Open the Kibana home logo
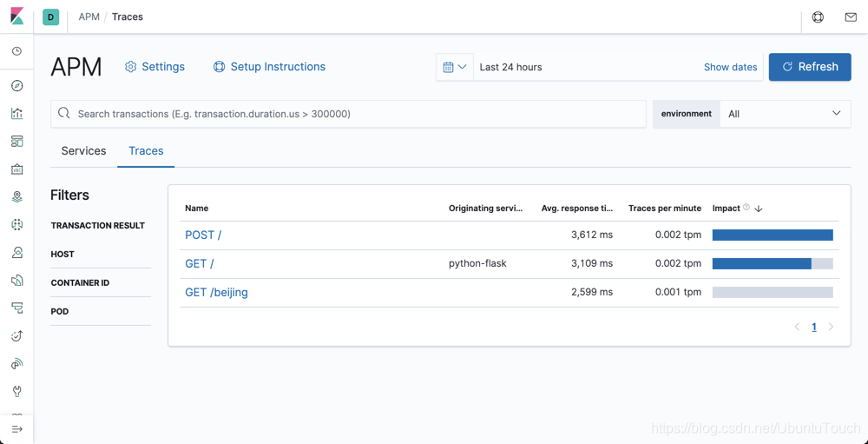Image resolution: width=868 pixels, height=444 pixels. [x=17, y=17]
